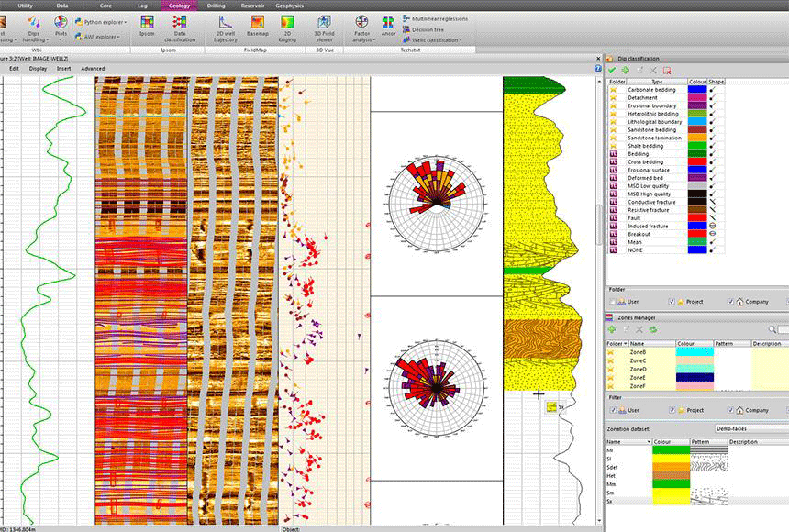The height and width of the screenshot is (532, 789).
Task: Switch to the Core ribbon tab
Action: pos(106,6)
